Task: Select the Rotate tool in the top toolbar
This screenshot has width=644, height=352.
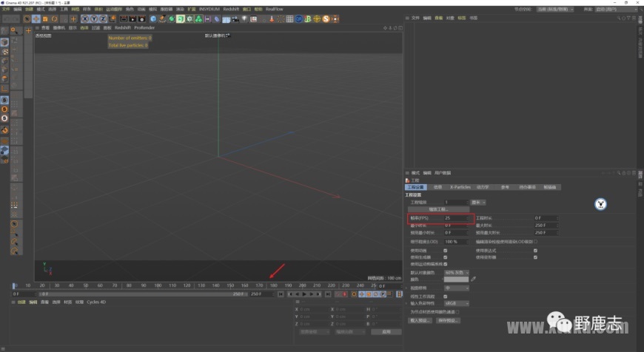Action: pyautogui.click(x=54, y=19)
